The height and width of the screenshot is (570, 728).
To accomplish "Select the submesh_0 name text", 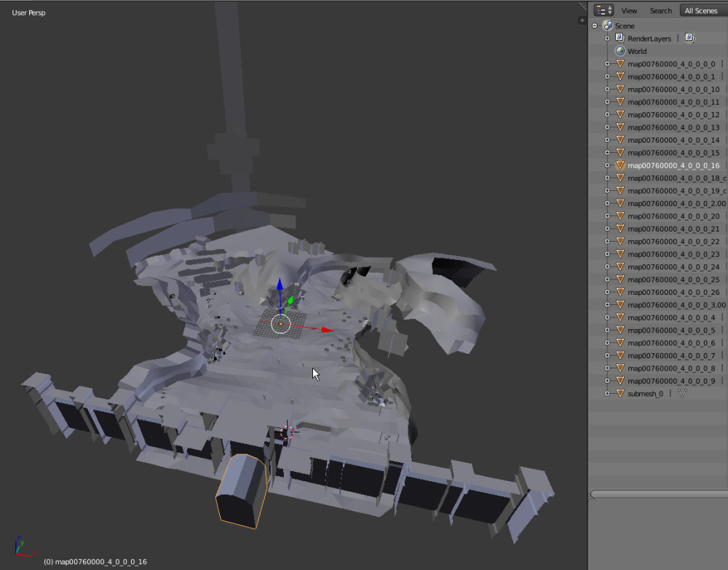I will point(645,394).
